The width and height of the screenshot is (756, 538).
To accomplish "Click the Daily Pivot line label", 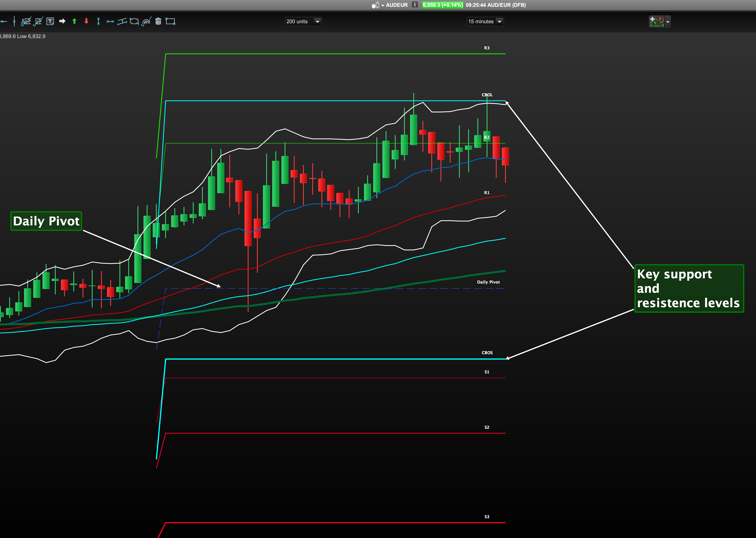I will 488,282.
